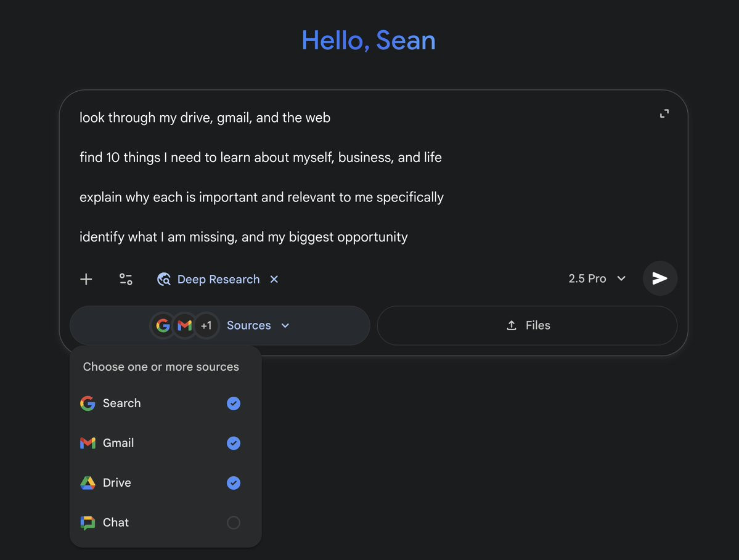
Task: Click 'Choose one or more sources' heading
Action: pyautogui.click(x=161, y=367)
